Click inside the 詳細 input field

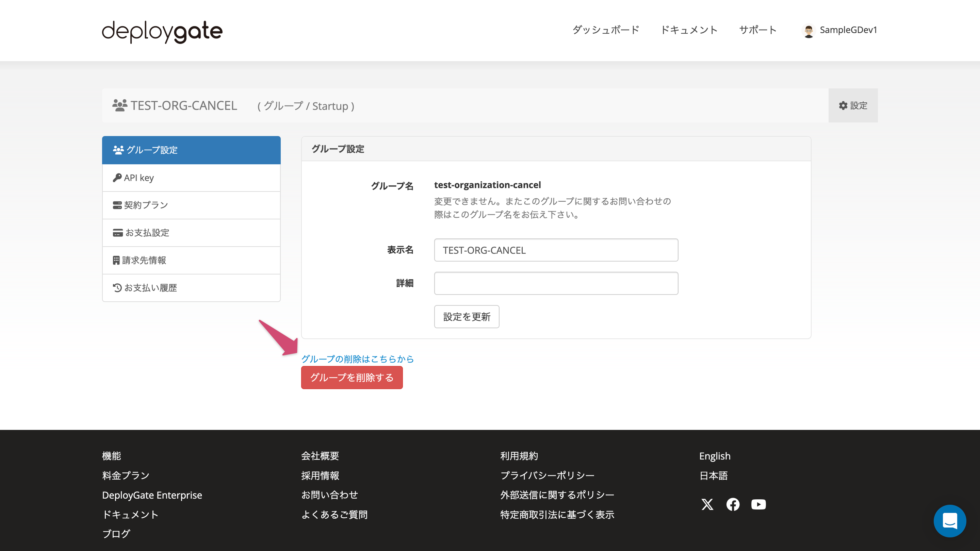[x=556, y=283]
